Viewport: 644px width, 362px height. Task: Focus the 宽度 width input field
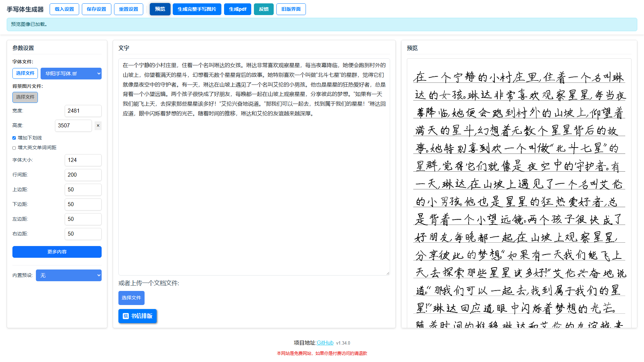tap(83, 111)
